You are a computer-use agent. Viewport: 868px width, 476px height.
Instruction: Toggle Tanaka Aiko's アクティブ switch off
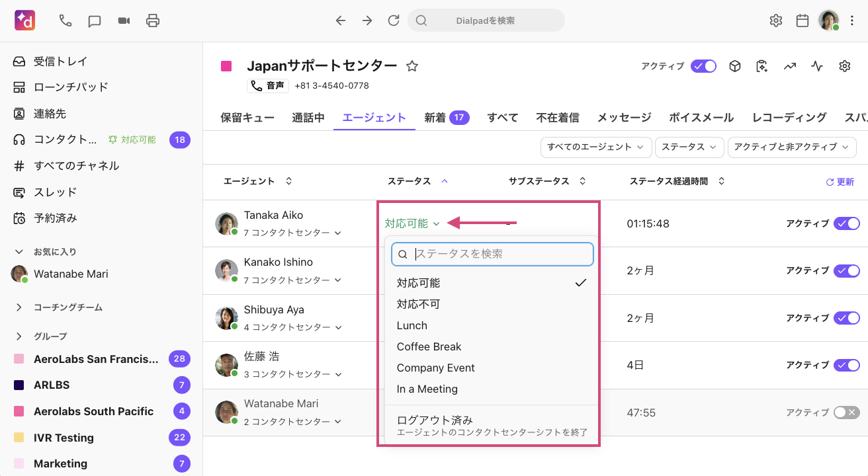click(846, 223)
